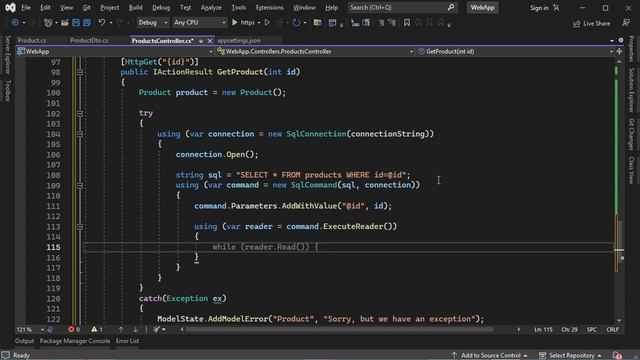Open the File menu
This screenshot has height=360, width=640.
click(26, 7)
